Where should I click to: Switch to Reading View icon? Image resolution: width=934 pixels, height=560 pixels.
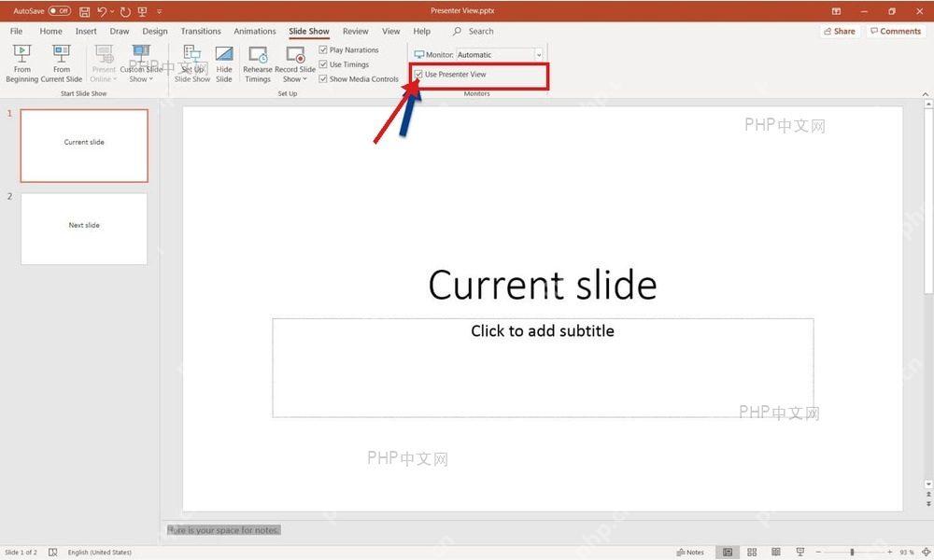pos(775,553)
